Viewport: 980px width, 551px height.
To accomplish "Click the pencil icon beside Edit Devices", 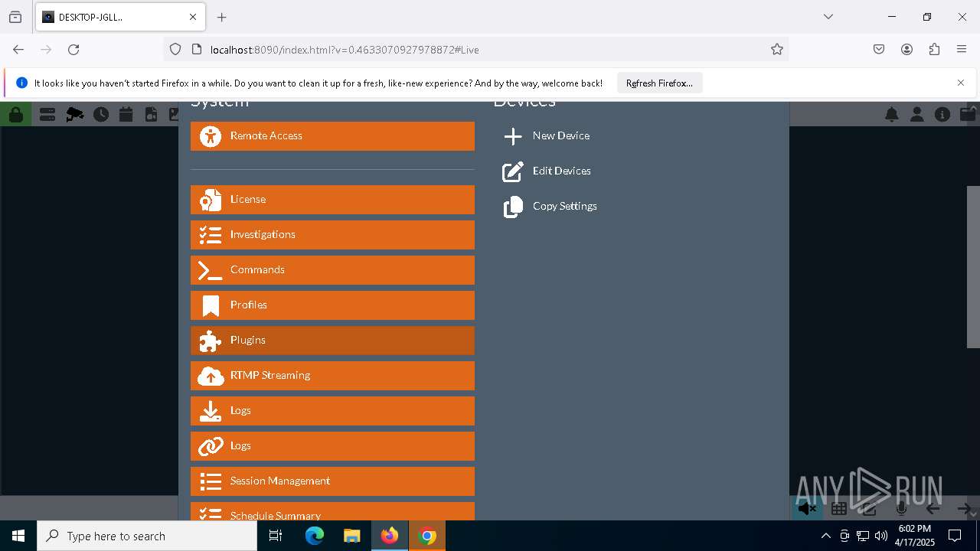I will [x=513, y=171].
